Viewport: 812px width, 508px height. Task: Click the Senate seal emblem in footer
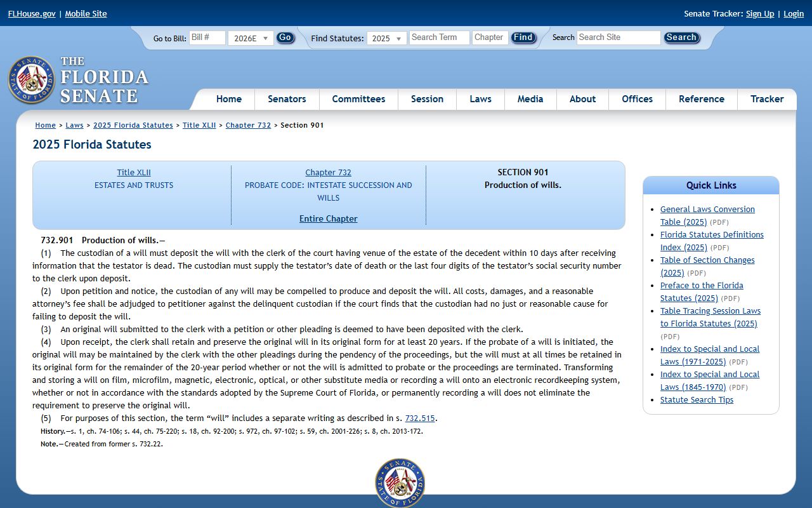[400, 483]
